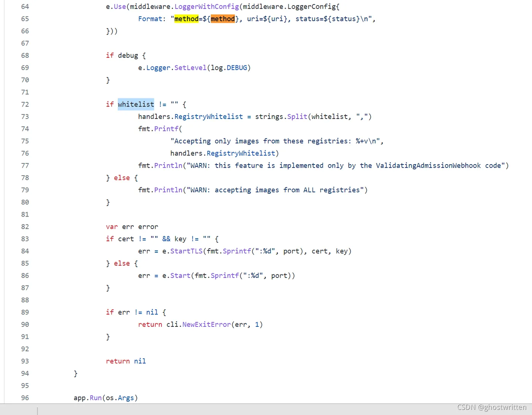Click 'else' keyword on line 78
This screenshot has width=532, height=415.
(122, 177)
